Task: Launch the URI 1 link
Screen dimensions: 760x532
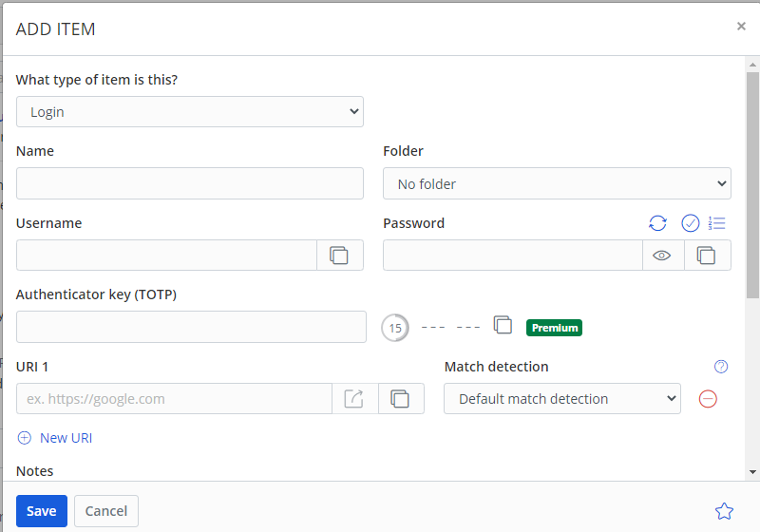Action: click(x=354, y=399)
